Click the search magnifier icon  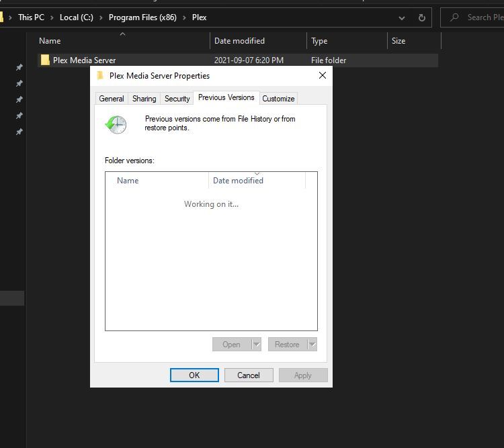(454, 17)
